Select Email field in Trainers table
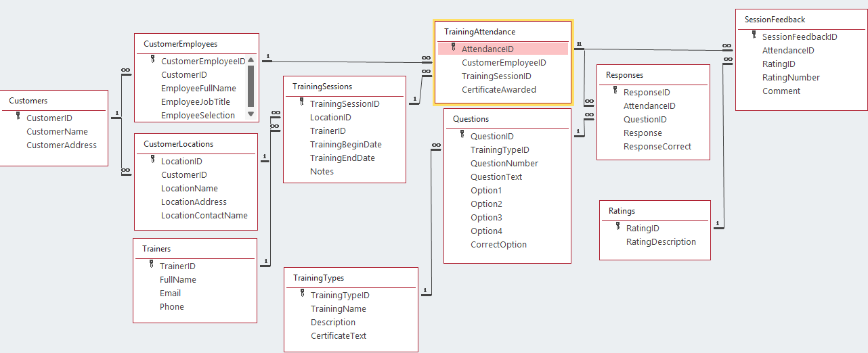The height and width of the screenshot is (353, 868). 170,293
